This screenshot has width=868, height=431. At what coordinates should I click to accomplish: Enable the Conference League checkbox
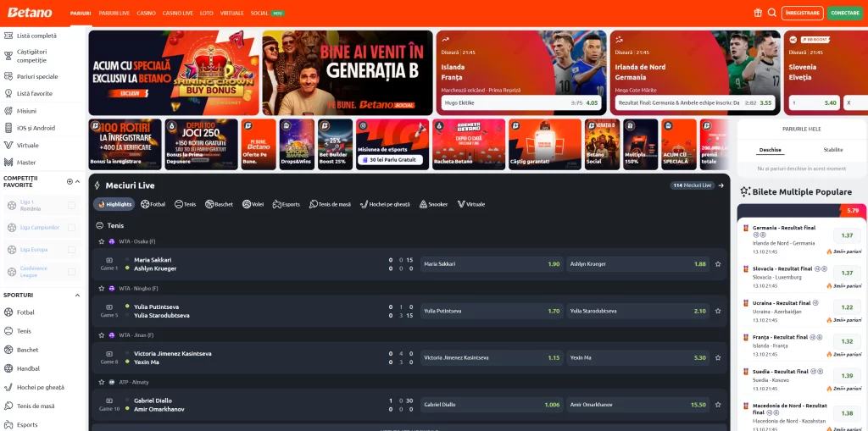(71, 272)
